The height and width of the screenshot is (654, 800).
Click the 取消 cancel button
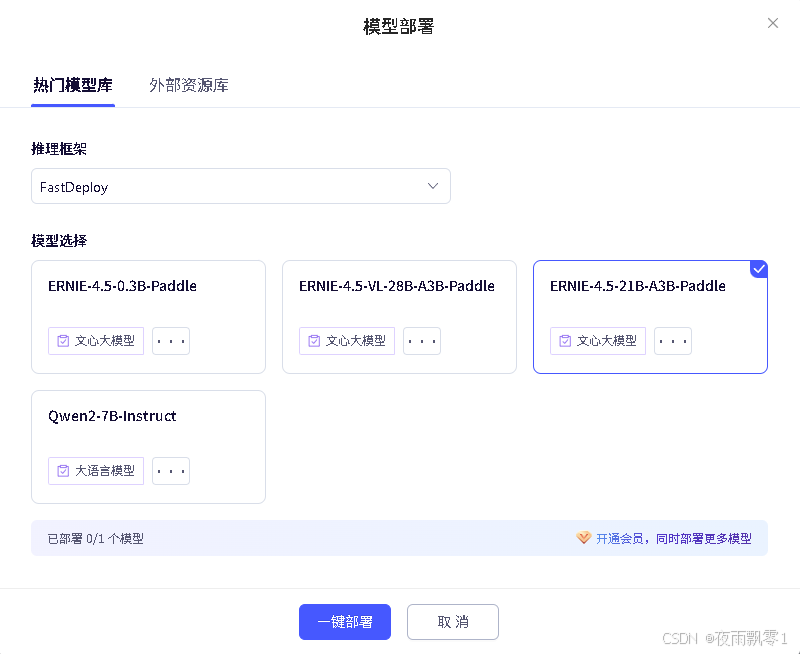tap(453, 622)
